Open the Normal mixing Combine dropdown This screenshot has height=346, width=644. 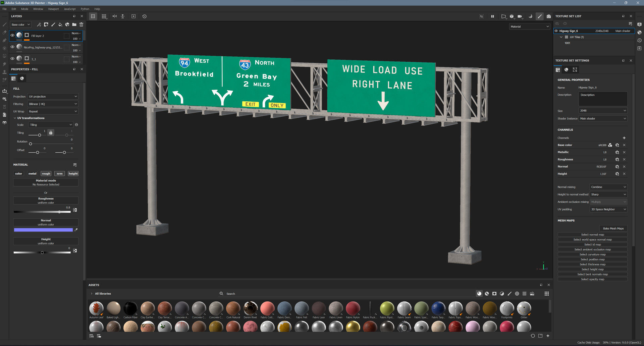(608, 187)
